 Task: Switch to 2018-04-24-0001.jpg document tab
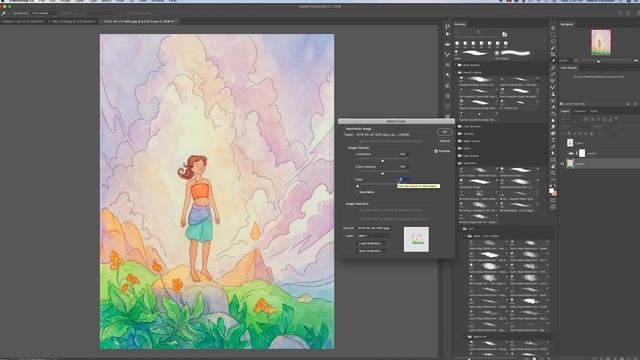139,21
